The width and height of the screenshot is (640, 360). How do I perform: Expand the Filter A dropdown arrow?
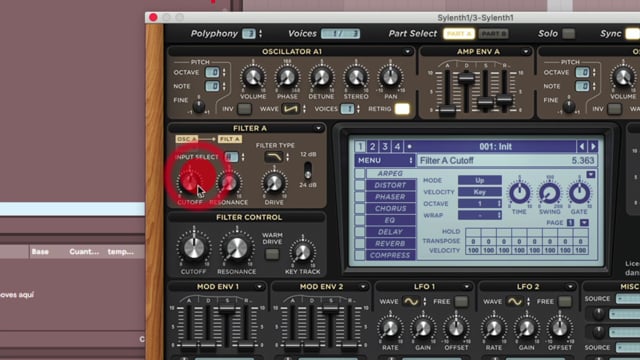tap(318, 129)
